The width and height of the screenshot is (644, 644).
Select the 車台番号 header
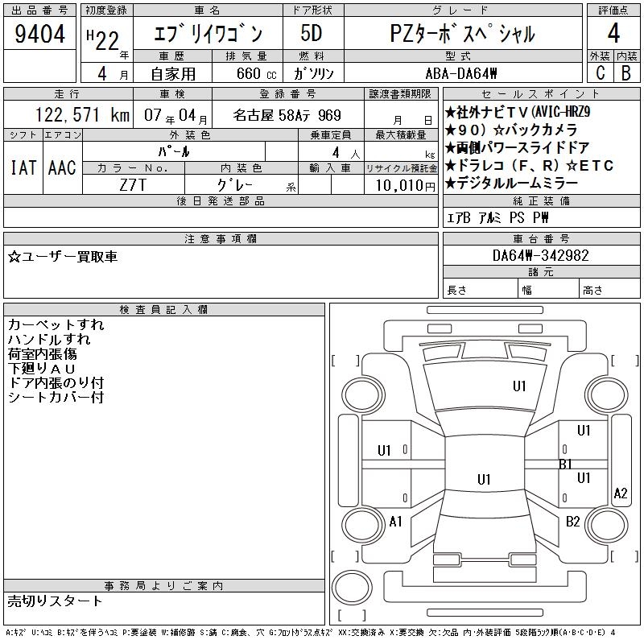(541, 238)
